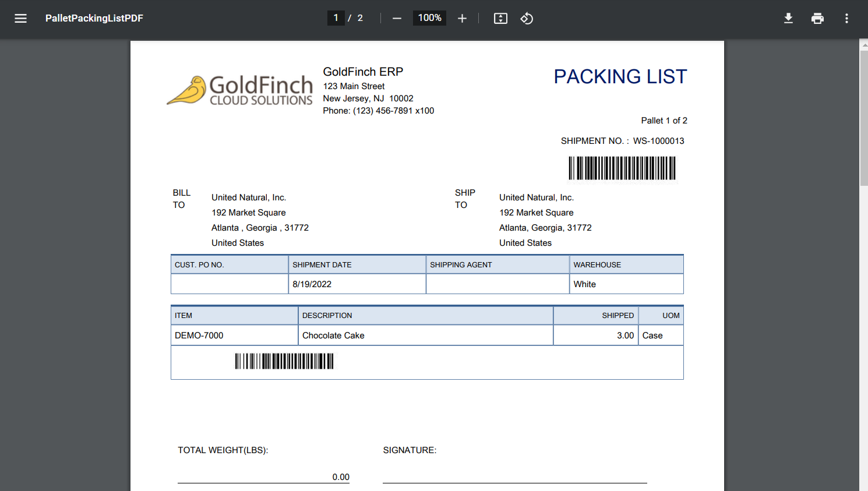868x491 pixels.
Task: Select the shipment date 8/19/2022
Action: coord(312,284)
